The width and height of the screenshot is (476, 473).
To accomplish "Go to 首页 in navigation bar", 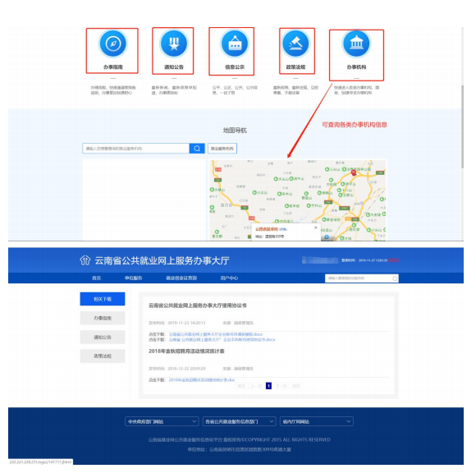I will (97, 278).
